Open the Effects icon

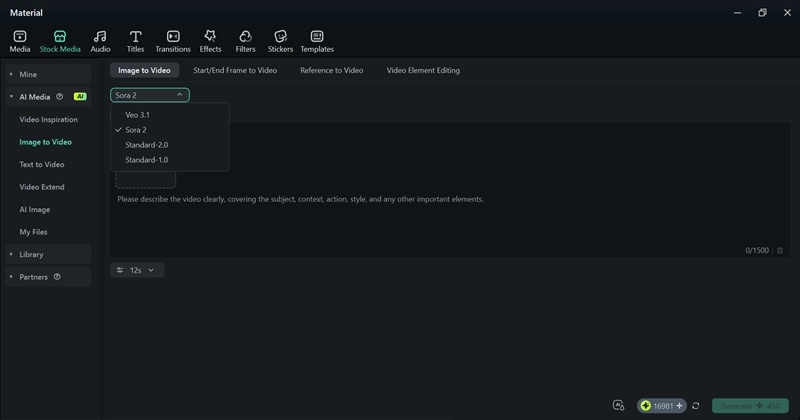coord(210,36)
